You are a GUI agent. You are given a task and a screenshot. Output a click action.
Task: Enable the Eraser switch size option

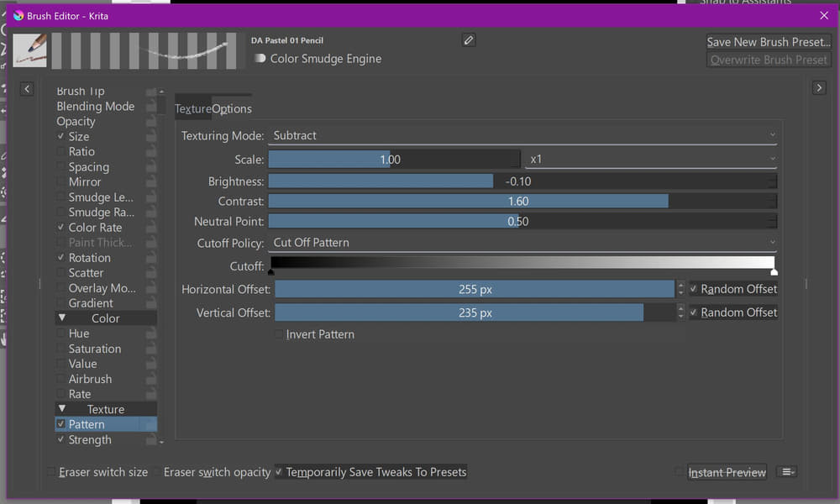pyautogui.click(x=52, y=472)
